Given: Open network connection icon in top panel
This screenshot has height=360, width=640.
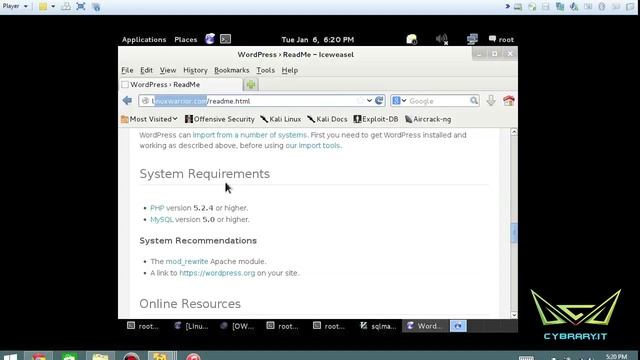Looking at the screenshot, I should pos(472,39).
